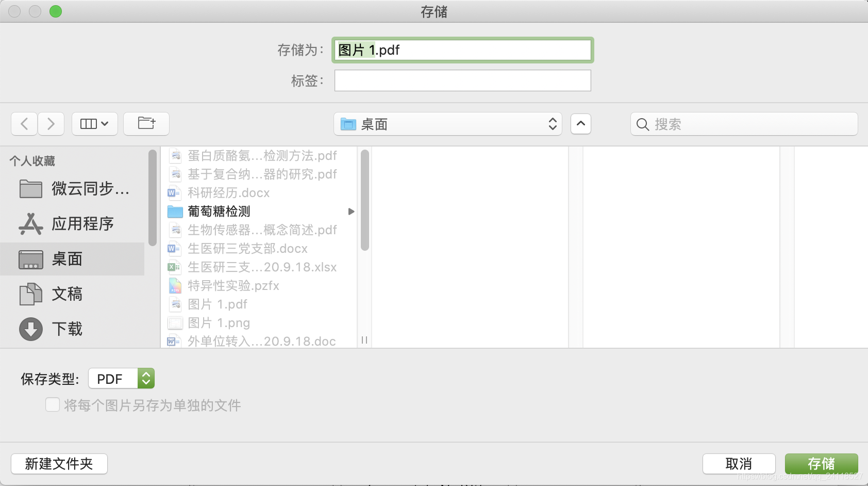Click file name 图片 1.png
Viewport: 868px width, 486px height.
[219, 323]
